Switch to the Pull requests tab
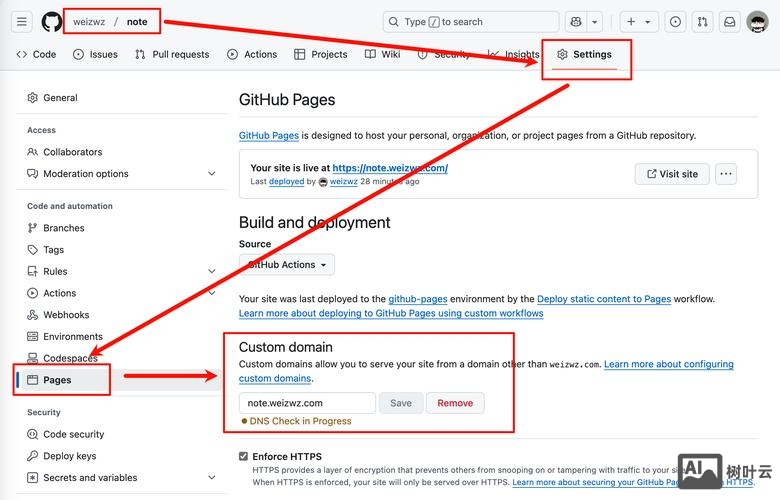 172,54
